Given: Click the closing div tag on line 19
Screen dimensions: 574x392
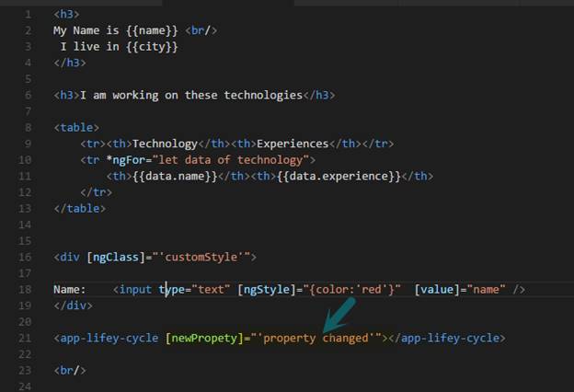Looking at the screenshot, I should pos(74,306).
